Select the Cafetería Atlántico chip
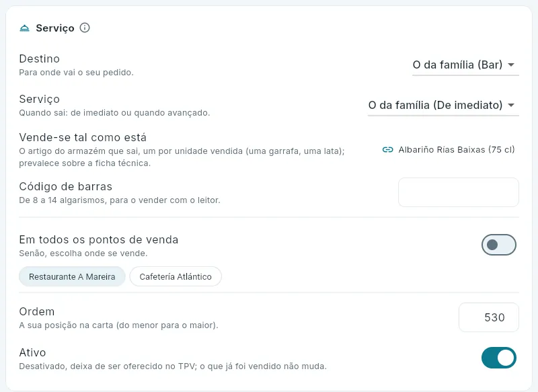 coord(176,276)
